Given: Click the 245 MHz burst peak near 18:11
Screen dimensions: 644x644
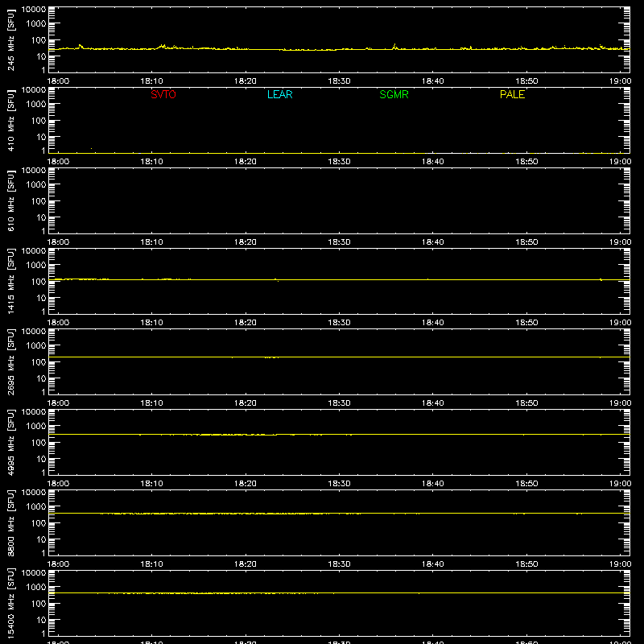Looking at the screenshot, I should (x=163, y=46).
